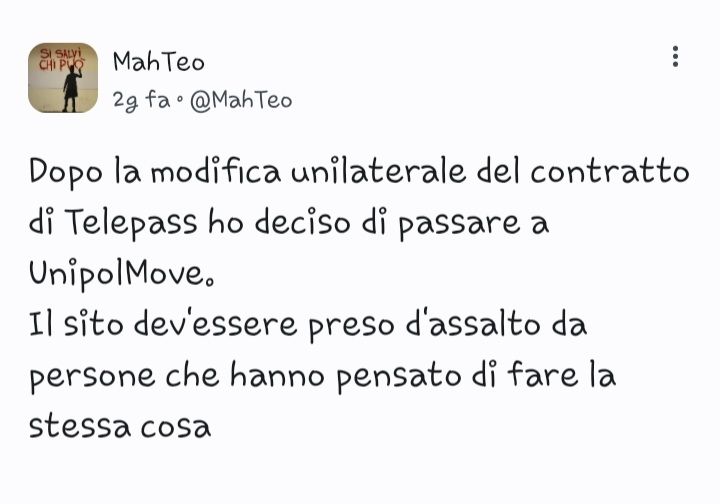Click the word 'modifica' in the post
The height and width of the screenshot is (504, 720).
click(x=215, y=172)
